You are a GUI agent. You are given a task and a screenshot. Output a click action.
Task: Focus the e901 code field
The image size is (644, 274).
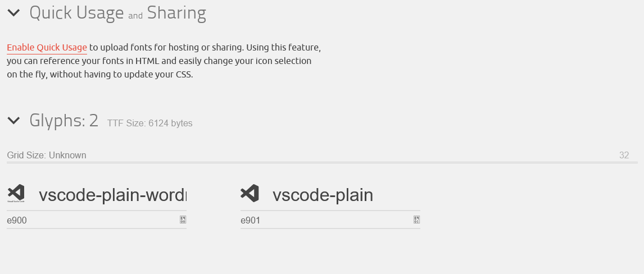pyautogui.click(x=326, y=220)
